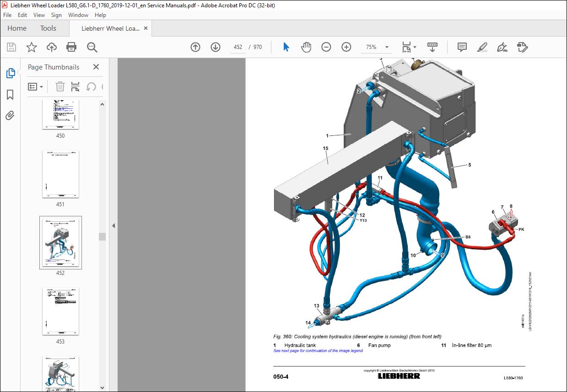Open the View menu

tap(39, 15)
